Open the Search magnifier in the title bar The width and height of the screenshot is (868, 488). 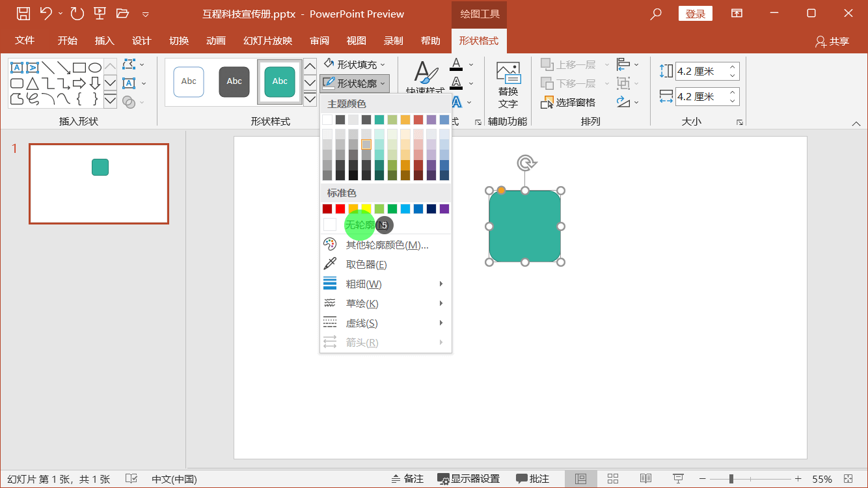point(656,13)
